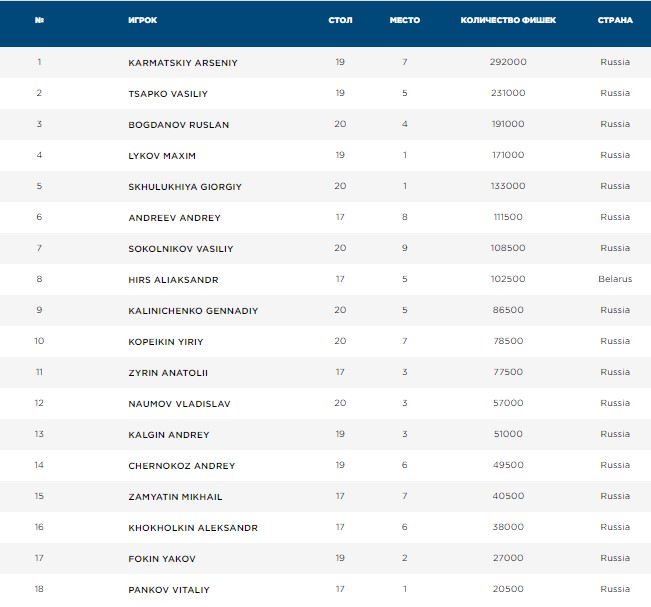Click the МЕСТО column header

pos(405,20)
